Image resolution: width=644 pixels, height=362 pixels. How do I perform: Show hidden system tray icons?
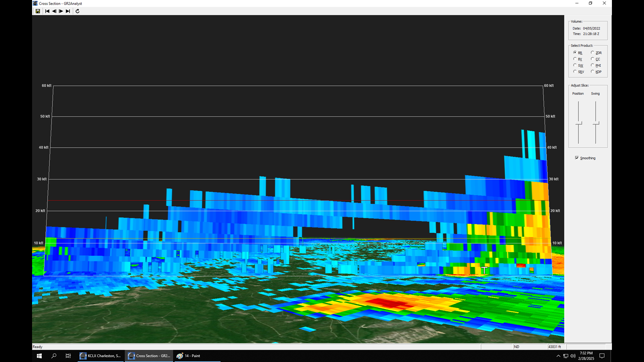coord(558,356)
